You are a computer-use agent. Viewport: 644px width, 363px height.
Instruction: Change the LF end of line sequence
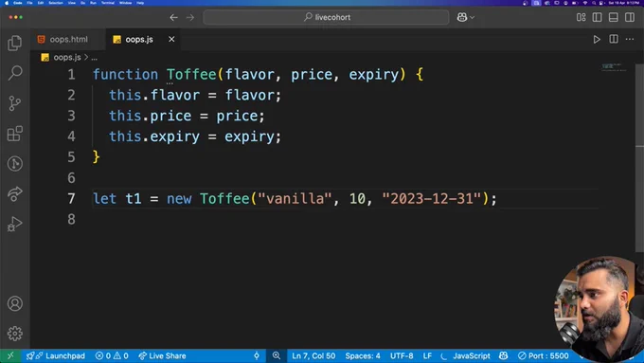pos(427,355)
